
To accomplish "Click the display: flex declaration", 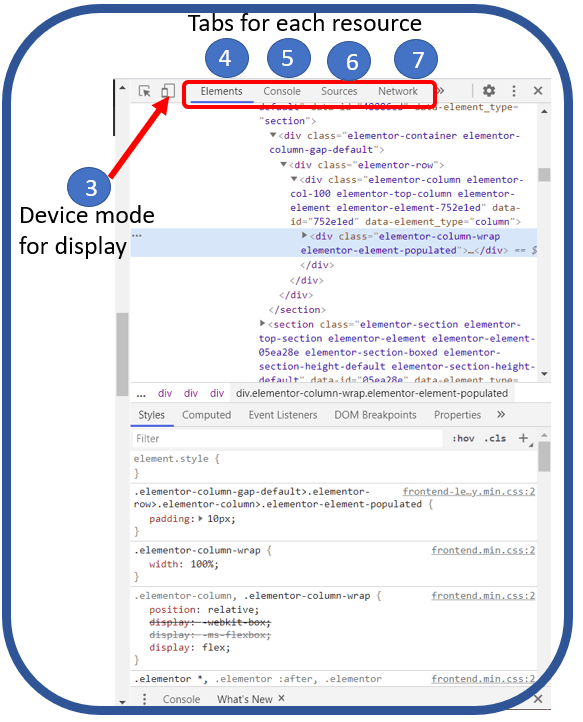I will 189,647.
